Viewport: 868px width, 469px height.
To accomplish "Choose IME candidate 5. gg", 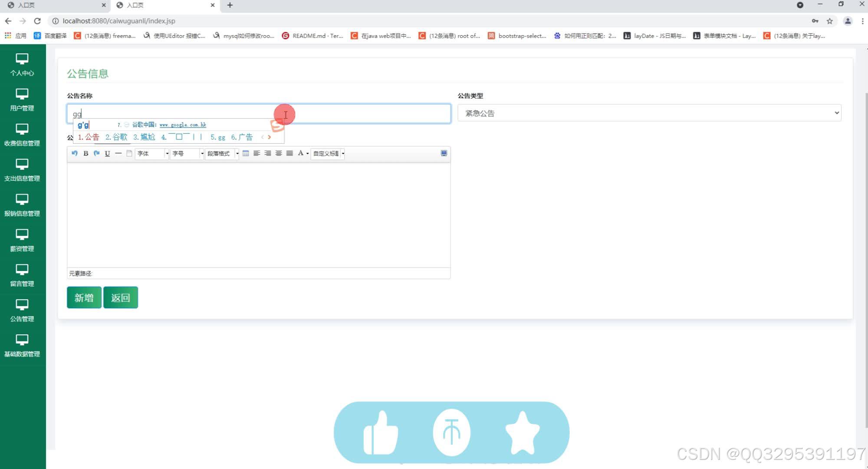I will (x=218, y=137).
